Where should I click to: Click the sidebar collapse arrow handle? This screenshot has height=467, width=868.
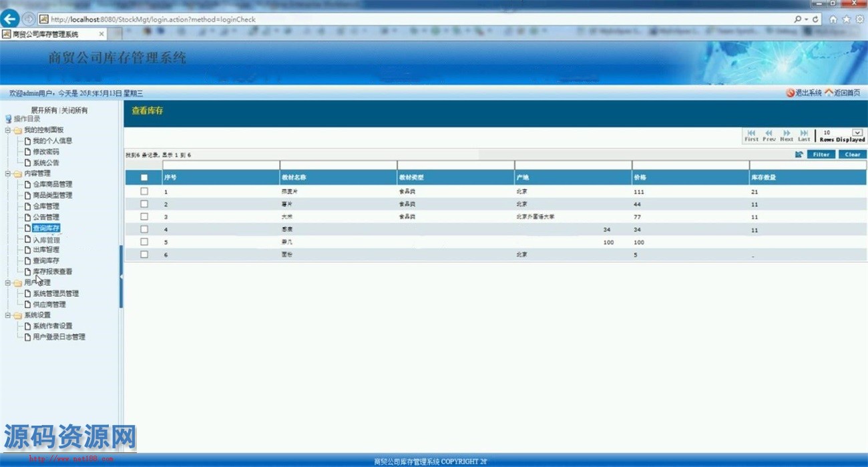[121, 276]
